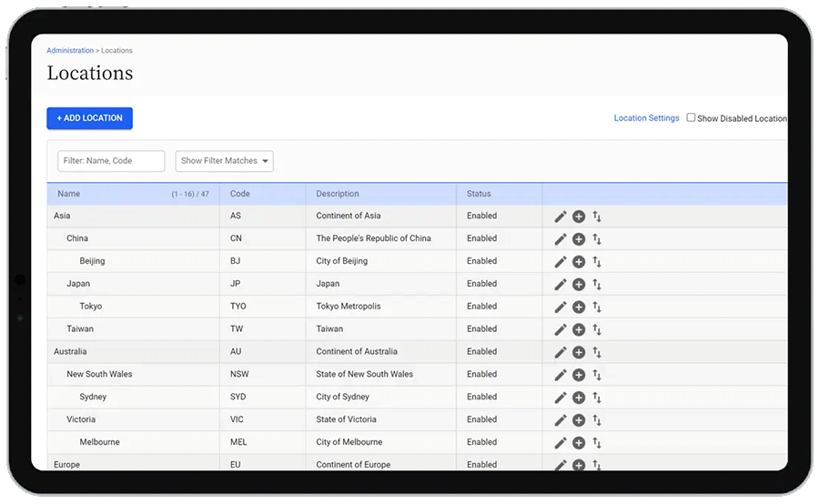Click the Description column header
The width and height of the screenshot is (819, 504).
[x=380, y=194]
